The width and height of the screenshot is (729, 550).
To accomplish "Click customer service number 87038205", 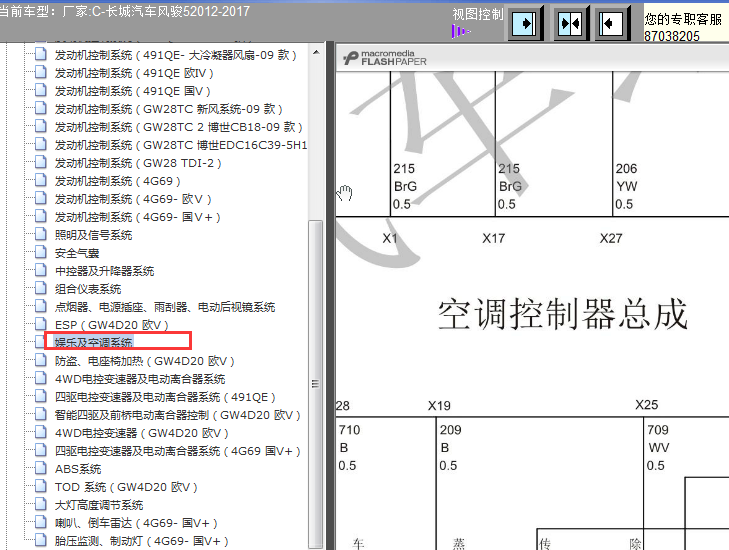I will 671,36.
